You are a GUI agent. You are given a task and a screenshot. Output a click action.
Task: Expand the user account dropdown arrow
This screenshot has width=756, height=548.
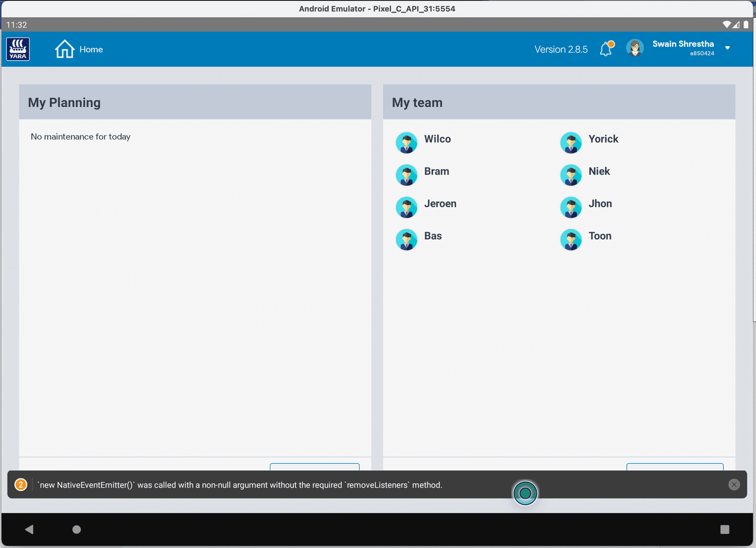pos(727,48)
